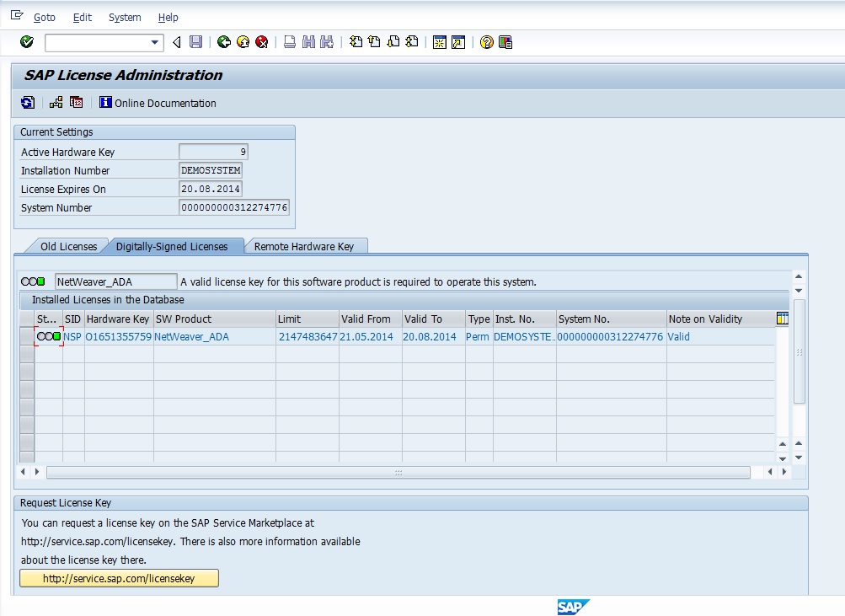
Task: Click the Print icon in toolbar
Action: (x=289, y=42)
